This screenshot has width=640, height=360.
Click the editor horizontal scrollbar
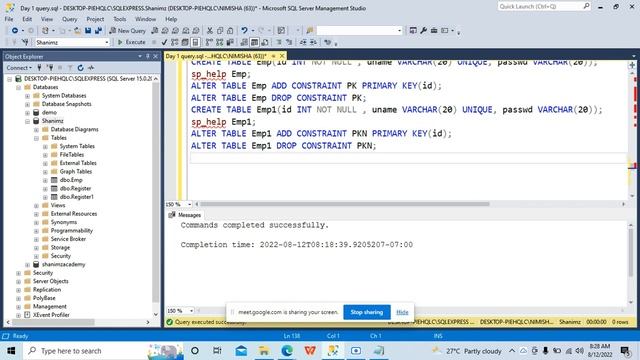[344, 204]
